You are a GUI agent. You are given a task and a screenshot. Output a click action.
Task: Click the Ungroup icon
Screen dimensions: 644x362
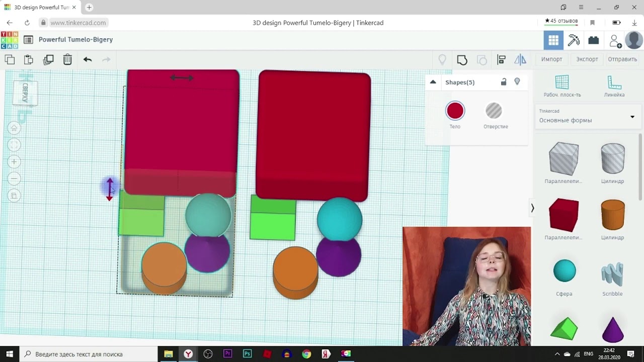coord(481,60)
